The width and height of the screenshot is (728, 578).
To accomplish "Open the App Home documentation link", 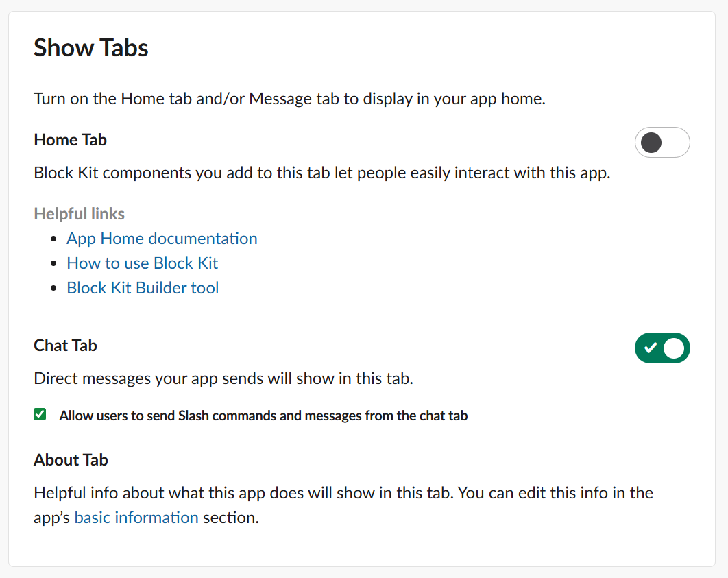I will click(x=162, y=239).
